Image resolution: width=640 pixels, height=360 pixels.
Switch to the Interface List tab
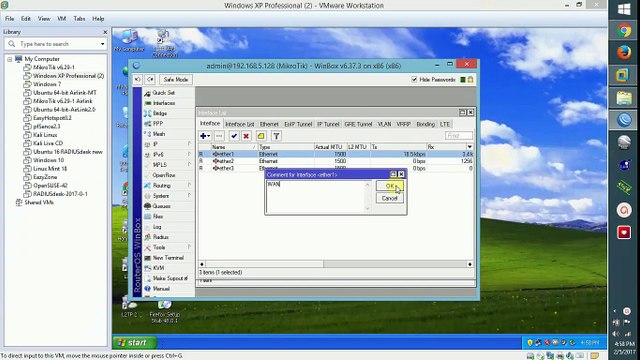(240, 124)
